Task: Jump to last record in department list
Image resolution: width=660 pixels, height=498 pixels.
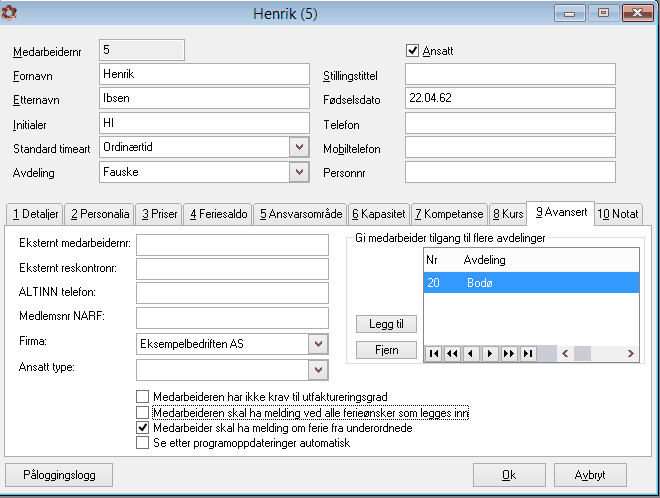Action: [x=528, y=354]
